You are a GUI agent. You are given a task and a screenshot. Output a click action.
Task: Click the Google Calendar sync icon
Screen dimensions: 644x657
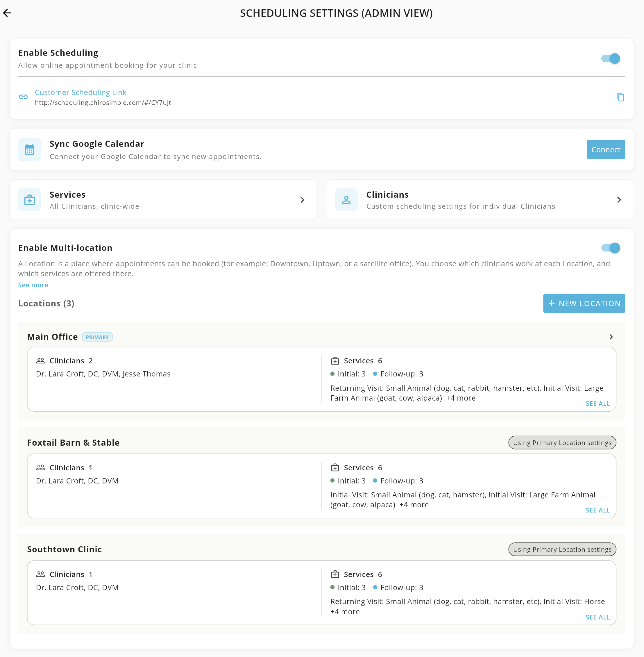point(30,149)
